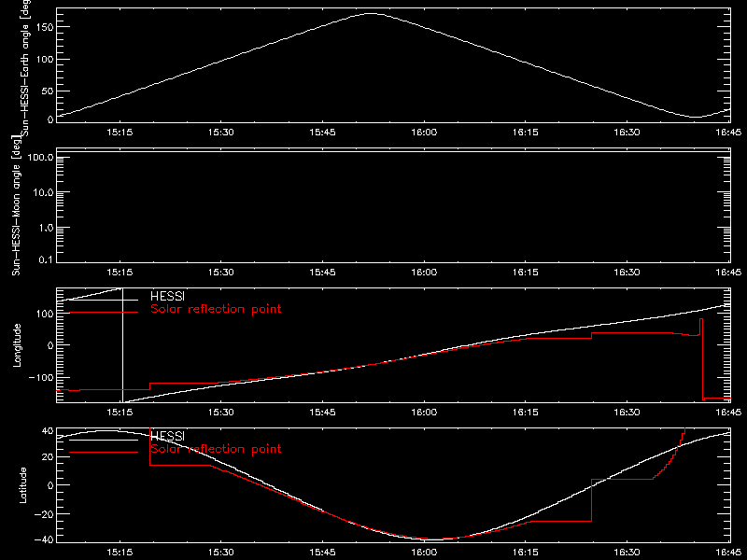Select 'Solar reflection point' legend in Longitude plot
The height and width of the screenshot is (560, 747).
point(216,309)
